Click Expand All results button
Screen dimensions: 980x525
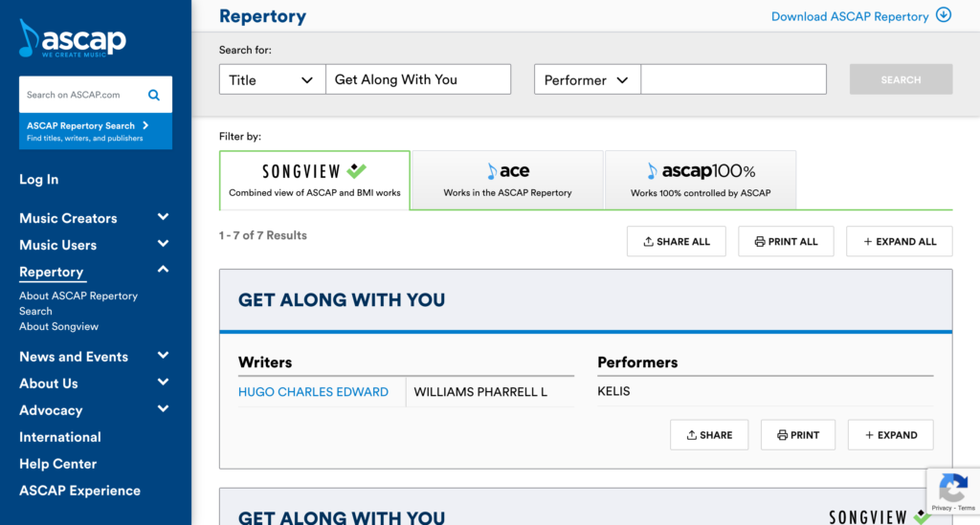click(x=899, y=242)
